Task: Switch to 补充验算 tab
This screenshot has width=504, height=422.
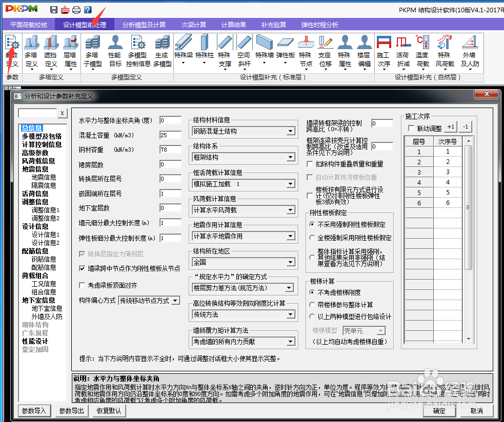Action: (x=274, y=25)
